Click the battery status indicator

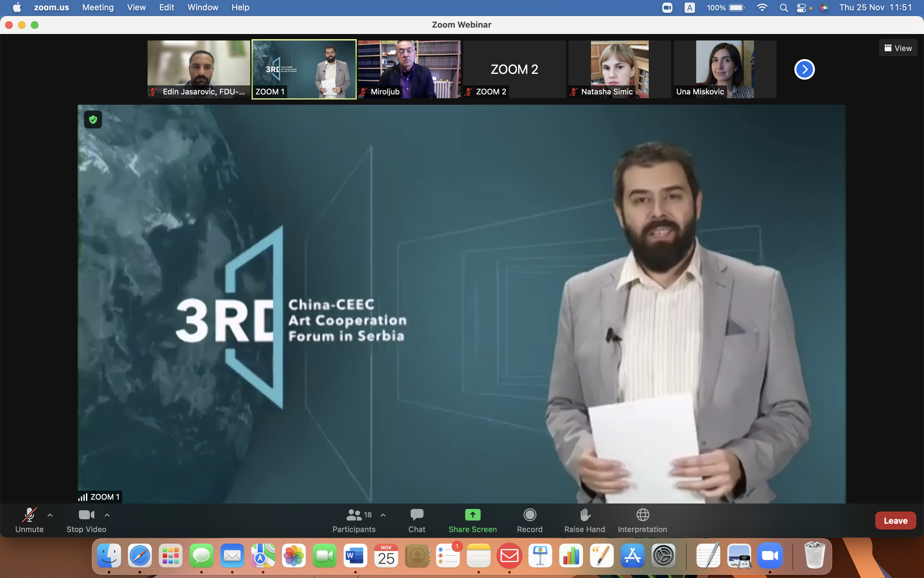[x=725, y=8]
